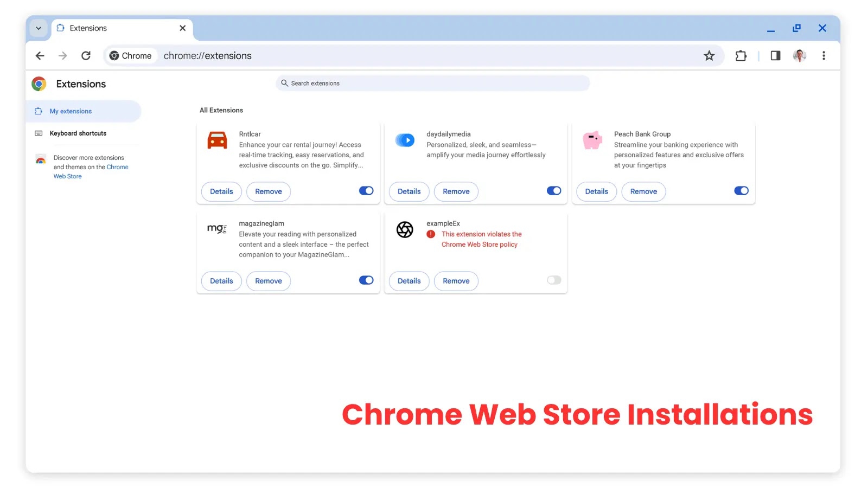The width and height of the screenshot is (868, 488).
Task: Remove the Peach Bank Group extension
Action: (x=644, y=191)
